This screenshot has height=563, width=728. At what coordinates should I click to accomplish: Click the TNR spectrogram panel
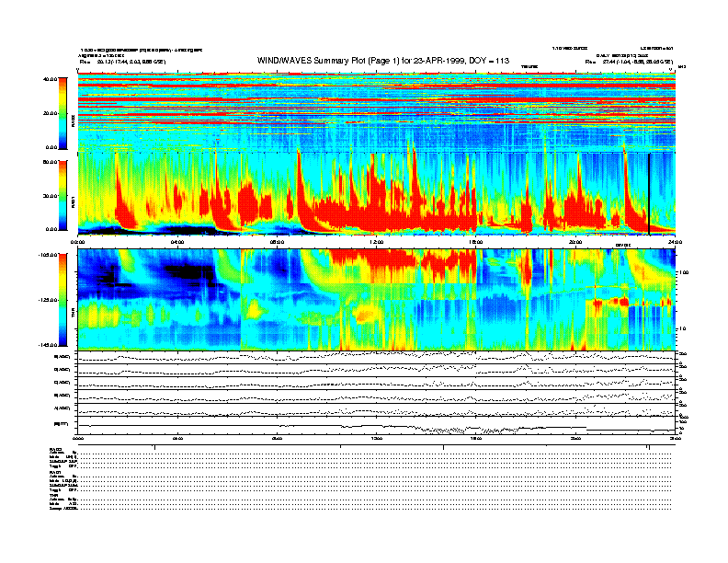pos(377,300)
